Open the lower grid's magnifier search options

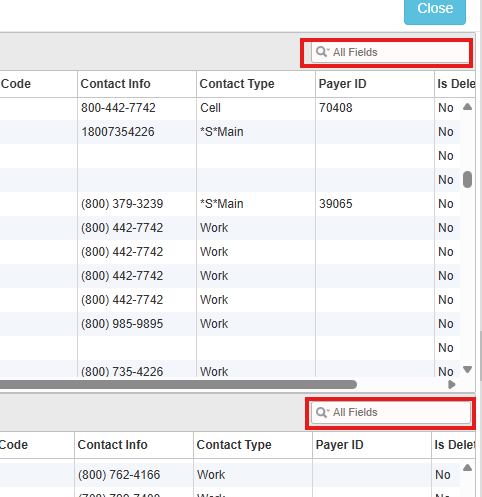point(322,412)
